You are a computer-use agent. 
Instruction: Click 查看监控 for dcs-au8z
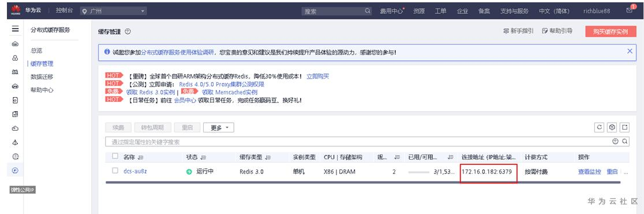click(589, 172)
